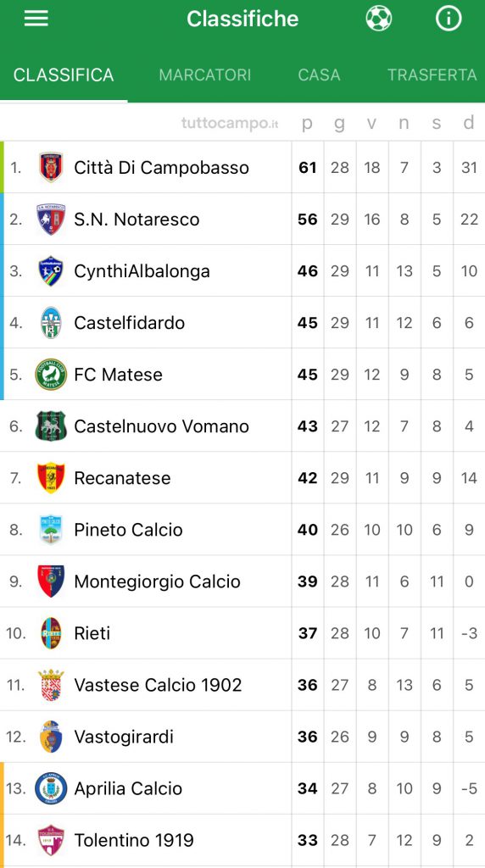
Task: Tap the FC Matese round green logo
Action: 51,374
